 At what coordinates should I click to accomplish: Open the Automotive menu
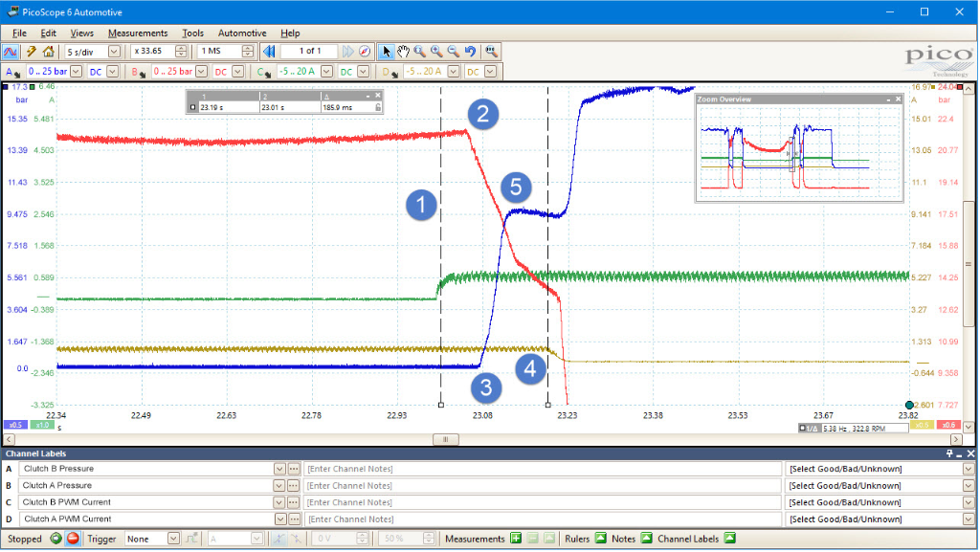tap(242, 33)
